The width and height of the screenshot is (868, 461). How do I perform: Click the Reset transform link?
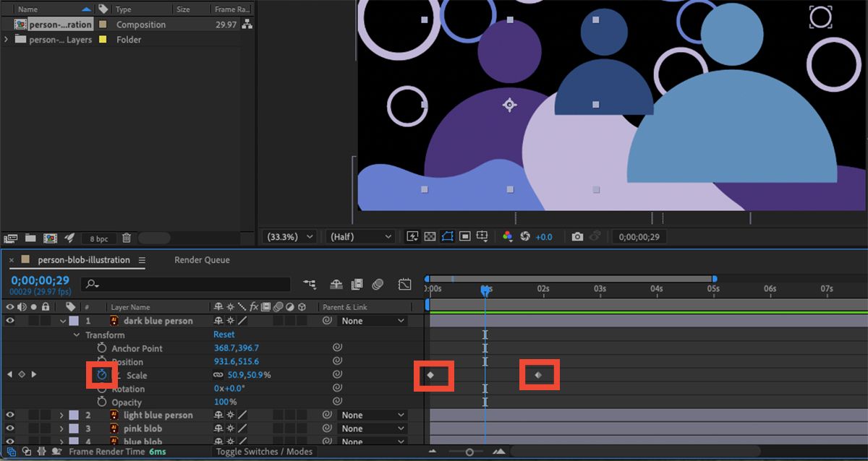(224, 335)
